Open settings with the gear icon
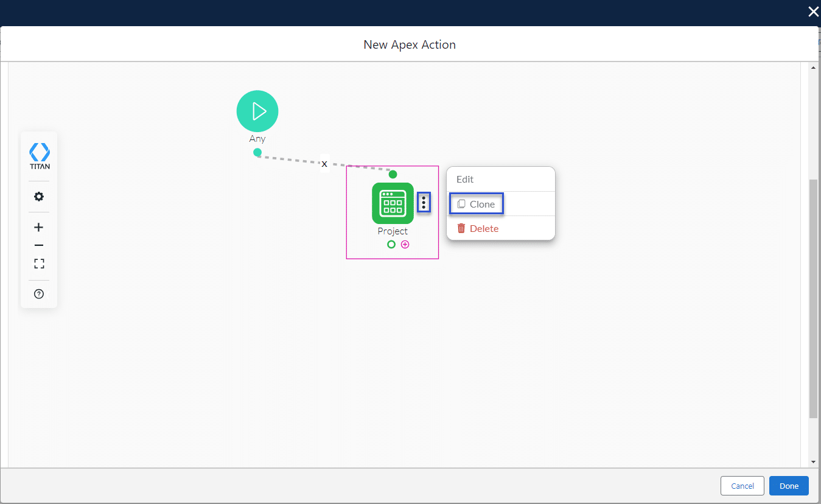Image resolution: width=821 pixels, height=504 pixels. pyautogui.click(x=39, y=197)
